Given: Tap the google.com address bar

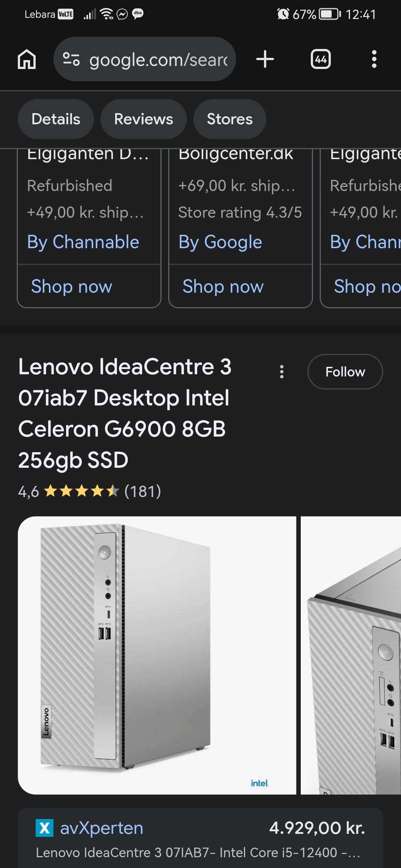Looking at the screenshot, I should (x=159, y=59).
